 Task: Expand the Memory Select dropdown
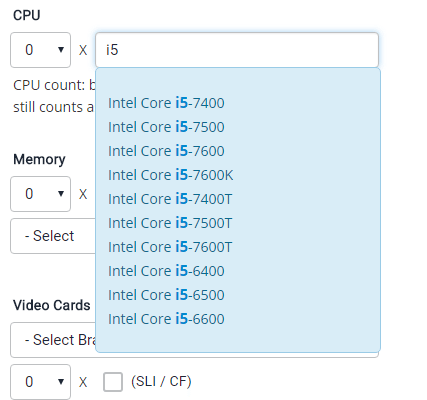point(53,236)
